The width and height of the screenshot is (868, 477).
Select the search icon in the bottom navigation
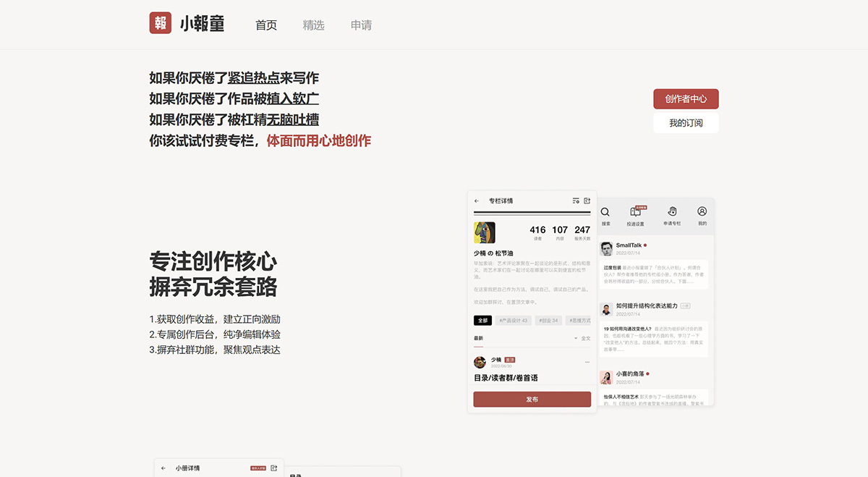[605, 212]
